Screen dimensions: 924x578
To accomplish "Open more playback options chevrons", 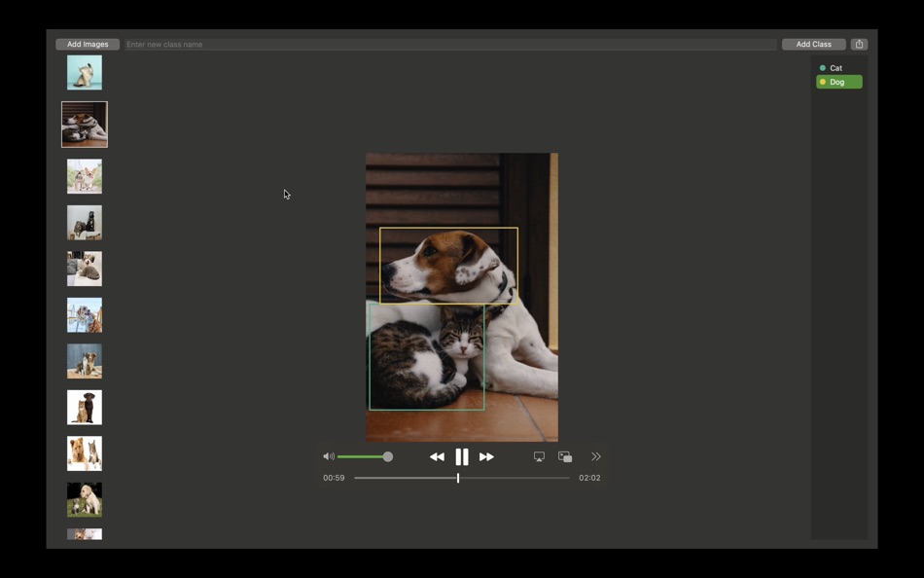I will [596, 456].
